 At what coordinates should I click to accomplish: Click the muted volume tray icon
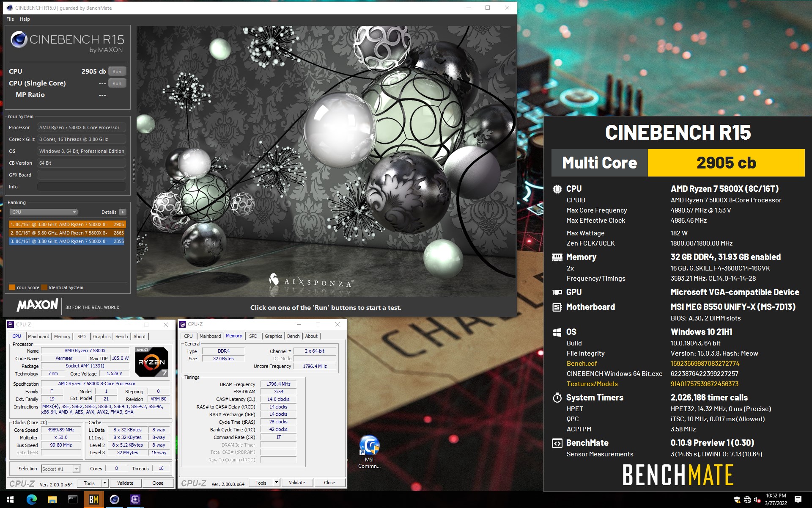(x=757, y=500)
